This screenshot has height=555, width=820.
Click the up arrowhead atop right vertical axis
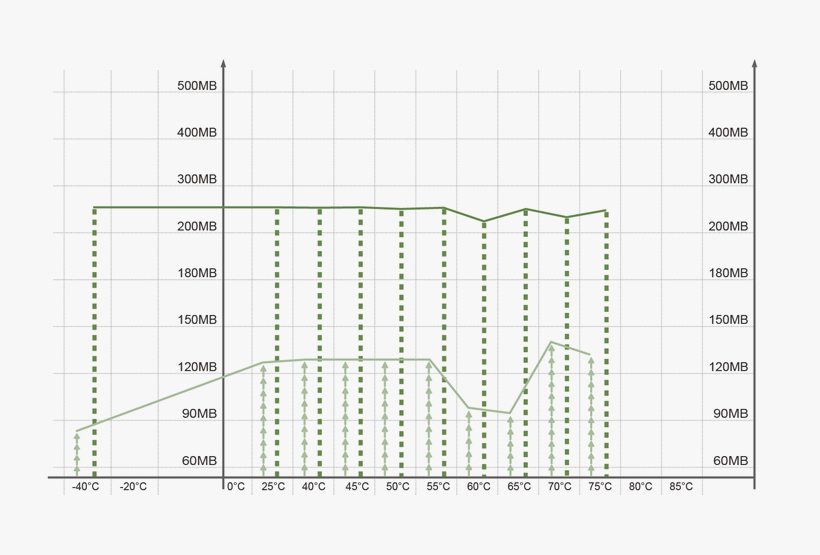pos(754,64)
